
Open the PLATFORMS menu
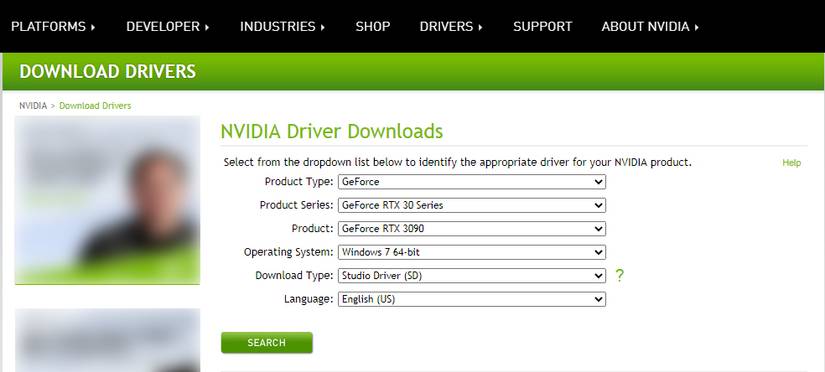pyautogui.click(x=53, y=26)
